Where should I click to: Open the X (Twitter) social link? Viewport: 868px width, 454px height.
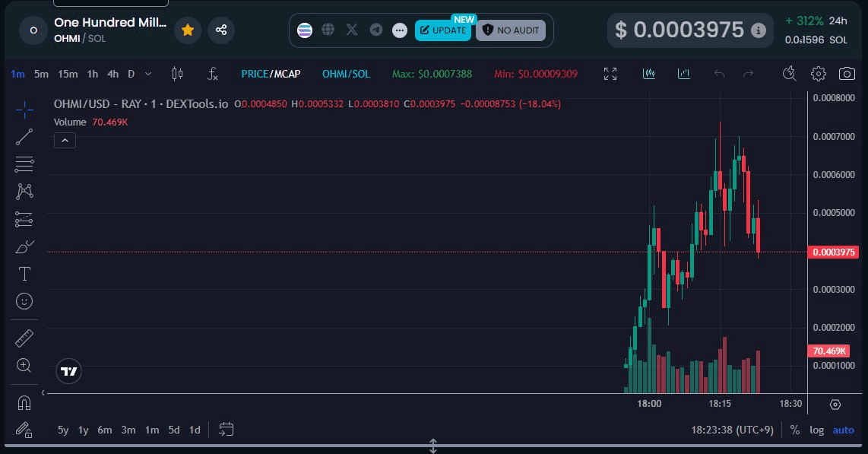tap(351, 30)
